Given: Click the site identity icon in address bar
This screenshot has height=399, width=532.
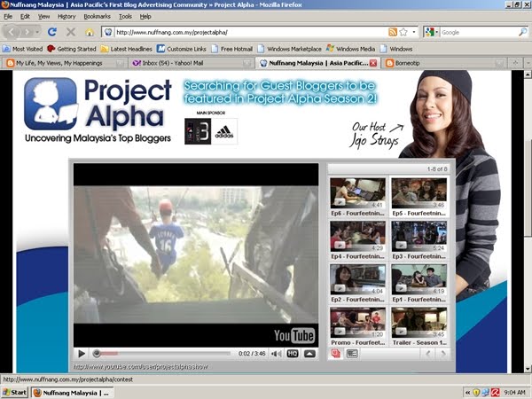Looking at the screenshot, I should pos(108,32).
